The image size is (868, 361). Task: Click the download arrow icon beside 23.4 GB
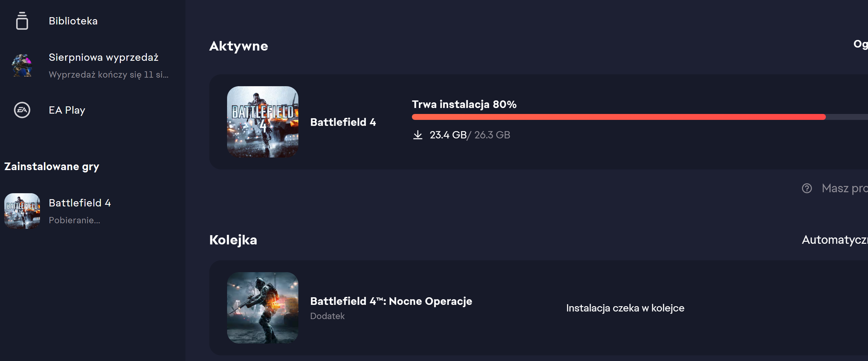tap(417, 135)
